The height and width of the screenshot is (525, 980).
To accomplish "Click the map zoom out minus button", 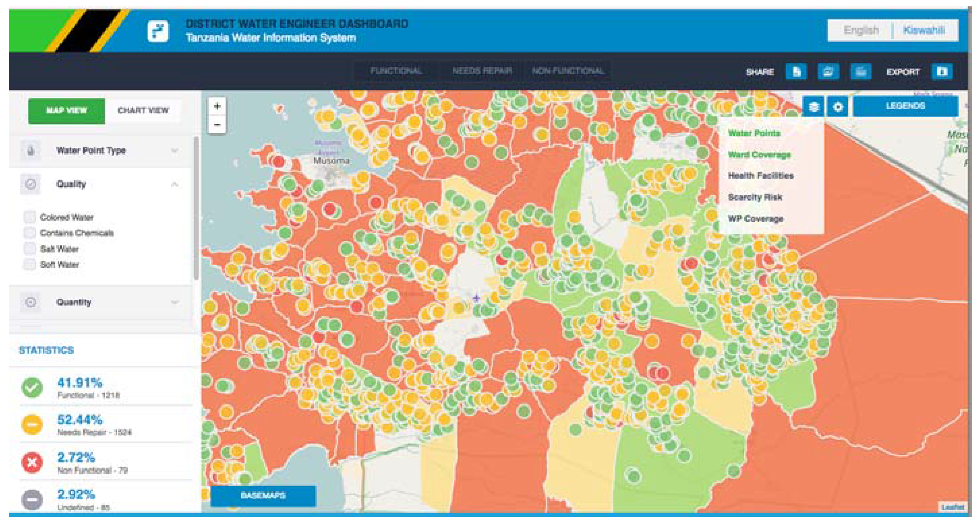I will [217, 124].
